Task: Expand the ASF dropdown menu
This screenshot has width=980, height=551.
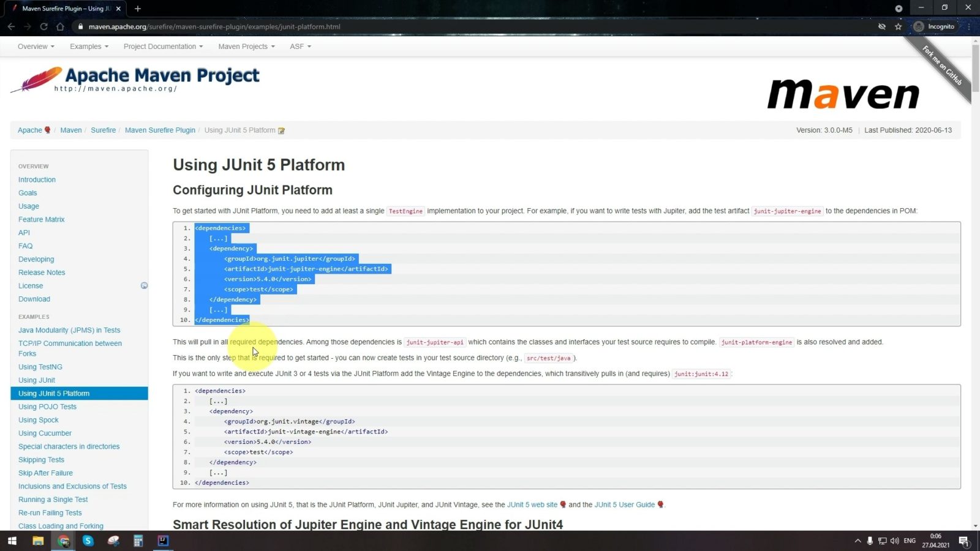Action: (x=300, y=47)
